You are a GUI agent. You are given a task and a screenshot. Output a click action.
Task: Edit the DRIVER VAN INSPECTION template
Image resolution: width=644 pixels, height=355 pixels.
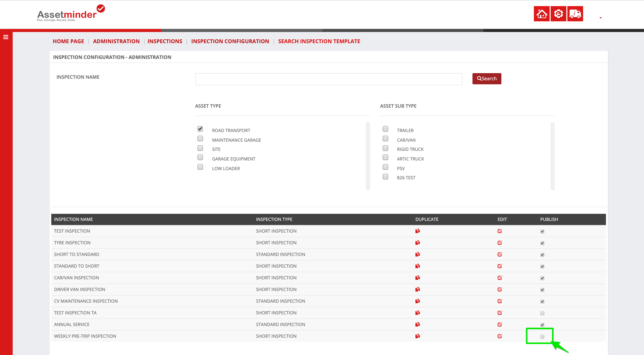pyautogui.click(x=500, y=289)
